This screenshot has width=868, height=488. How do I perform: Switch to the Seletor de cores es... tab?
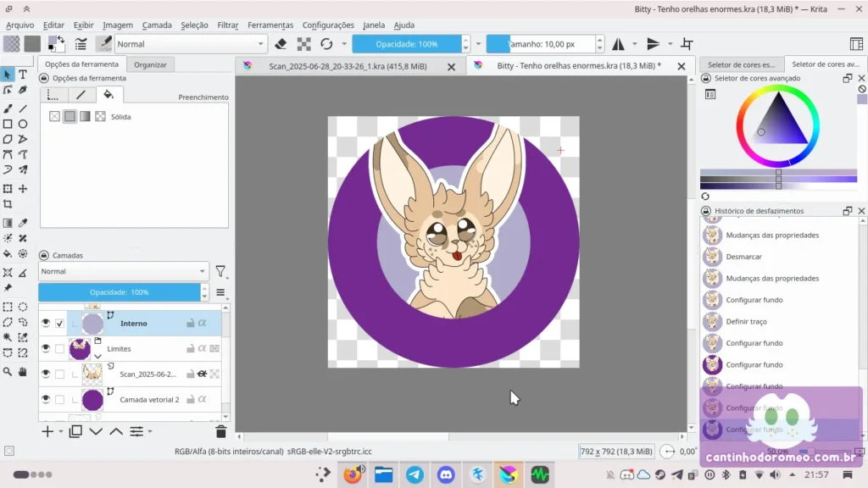click(x=741, y=64)
